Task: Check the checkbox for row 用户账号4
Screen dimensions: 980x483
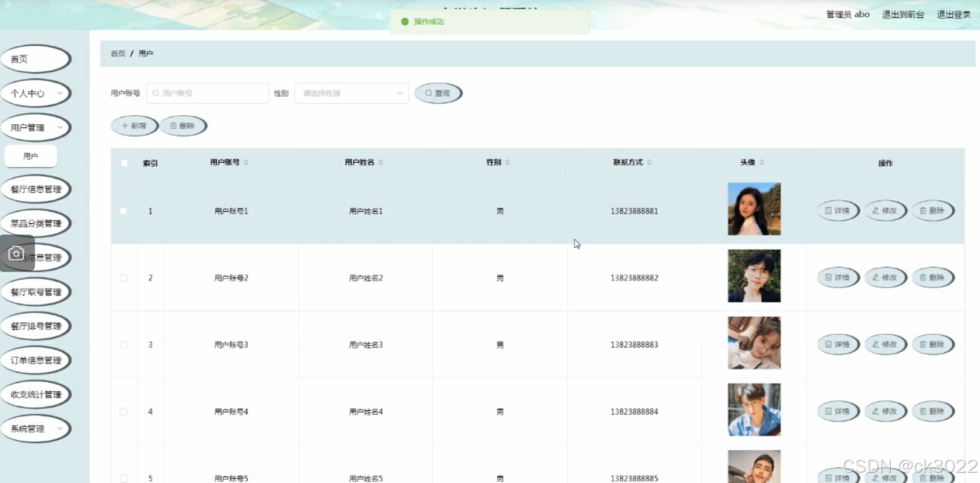Action: coord(124,412)
